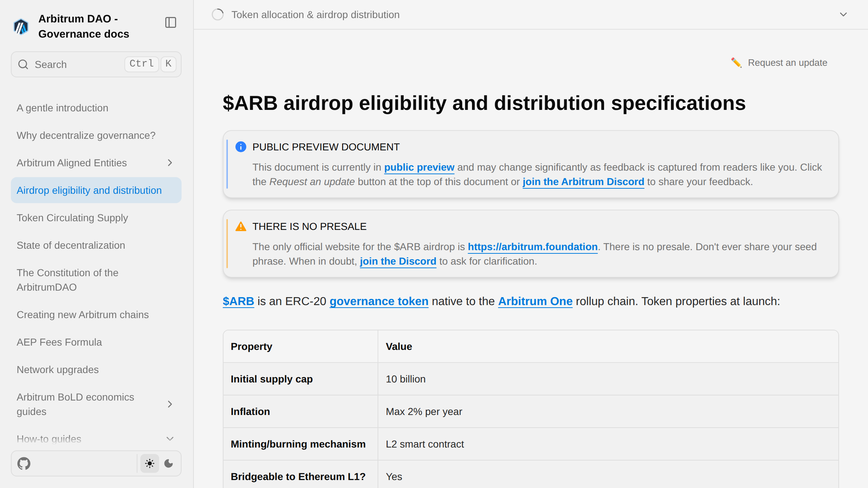The width and height of the screenshot is (868, 488).
Task: Expand Arbitrum BoLD economics guides chevron
Action: [170, 404]
